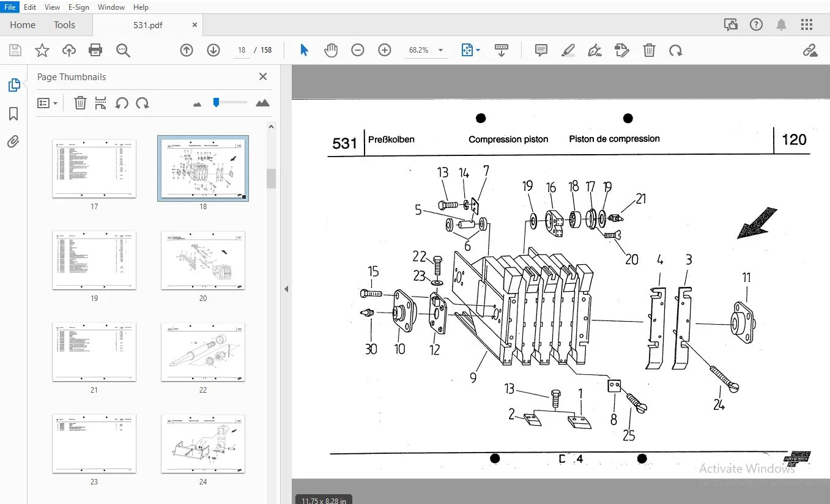Open the View menu

pyautogui.click(x=53, y=7)
